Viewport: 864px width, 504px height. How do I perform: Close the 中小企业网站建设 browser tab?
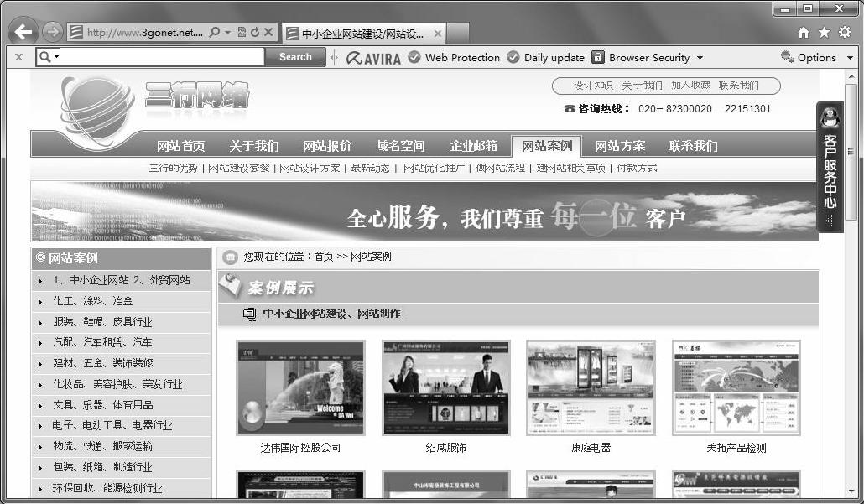[x=438, y=34]
